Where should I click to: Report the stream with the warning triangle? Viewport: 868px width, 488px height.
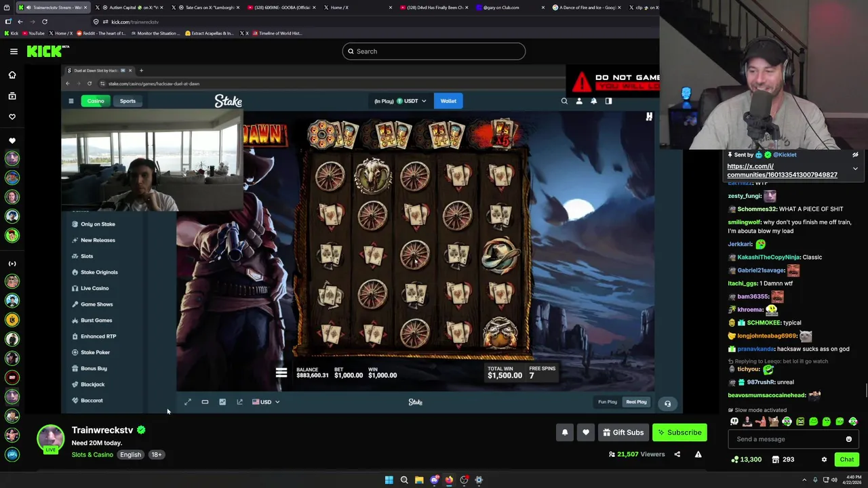[x=698, y=454]
